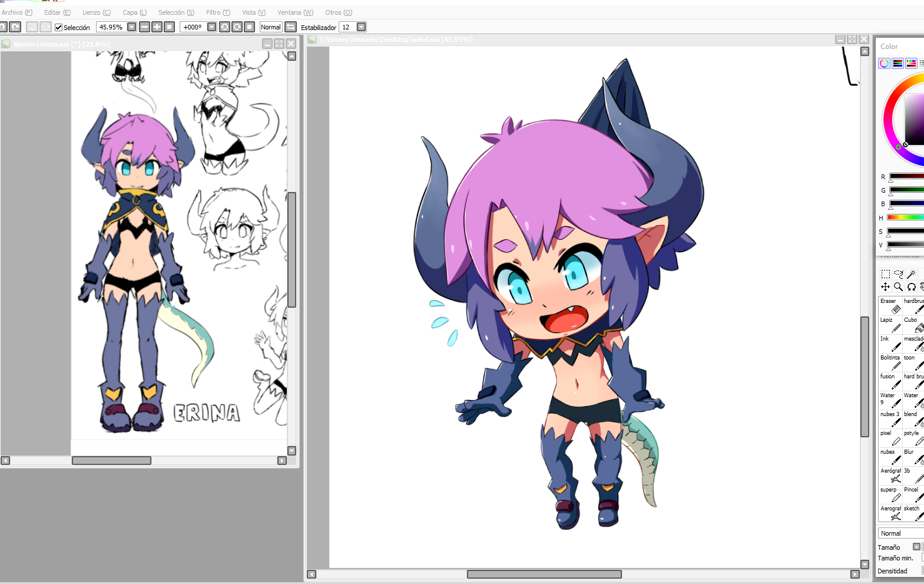Viewport: 924px width, 584px height.
Task: Open the rotation angle dropdown
Action: (212, 27)
